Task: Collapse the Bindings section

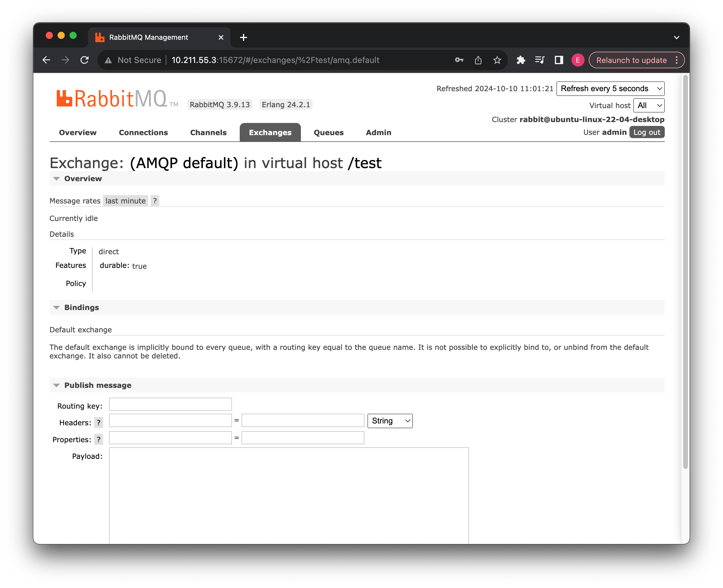Action: pos(81,307)
